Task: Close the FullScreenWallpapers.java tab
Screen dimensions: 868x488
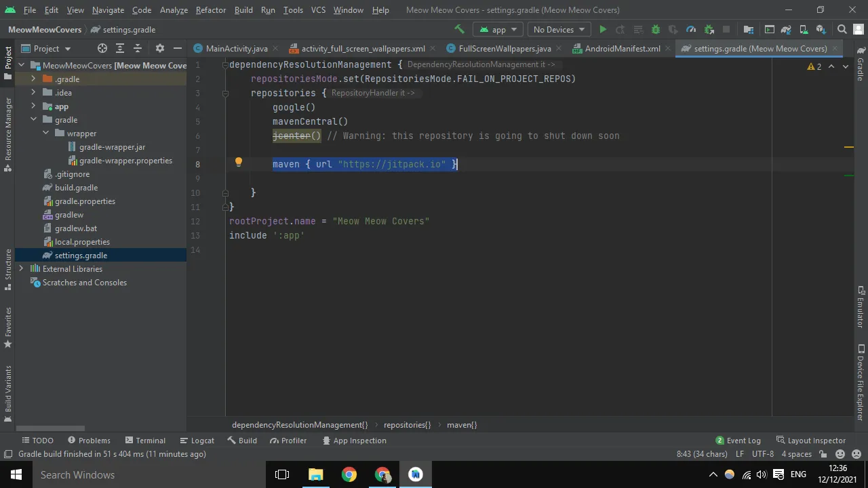Action: (x=559, y=49)
